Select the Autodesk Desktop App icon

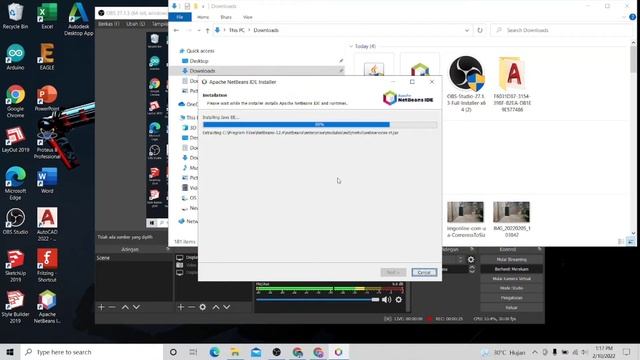coord(78,19)
